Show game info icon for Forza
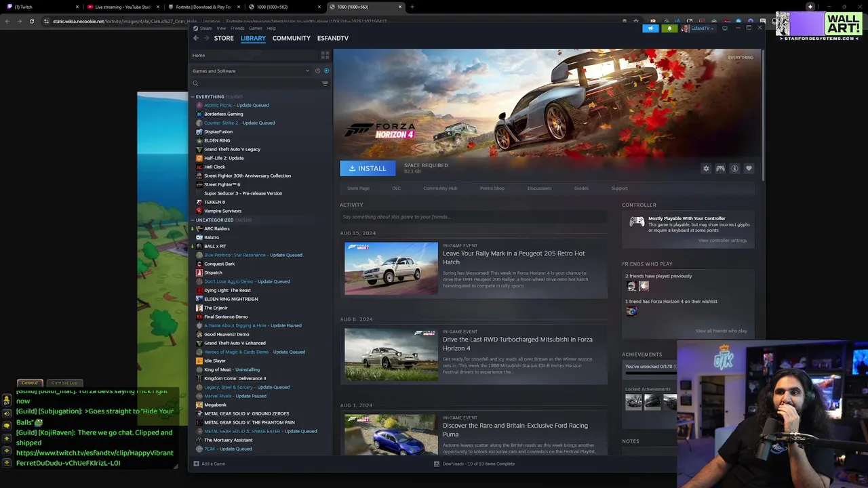The height and width of the screenshot is (488, 868). pyautogui.click(x=734, y=168)
